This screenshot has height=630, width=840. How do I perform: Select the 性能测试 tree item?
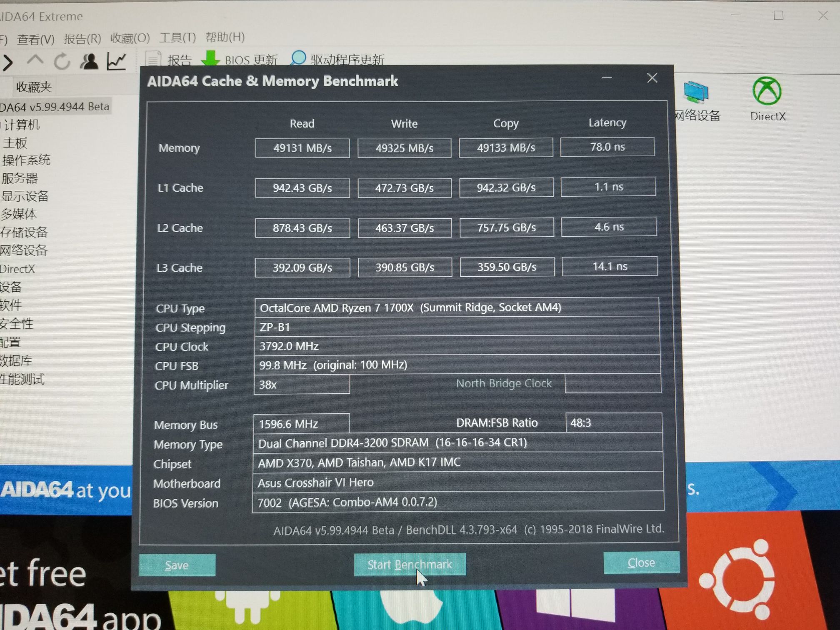[22, 379]
